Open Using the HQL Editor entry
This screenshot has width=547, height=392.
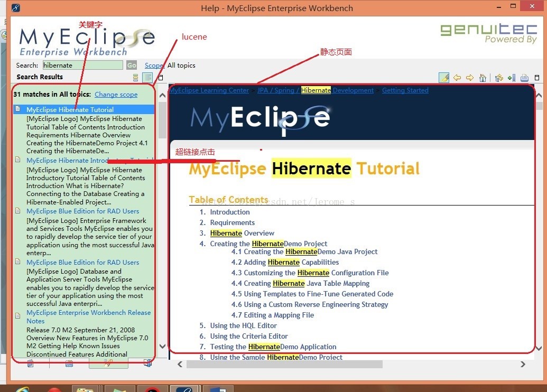point(244,325)
